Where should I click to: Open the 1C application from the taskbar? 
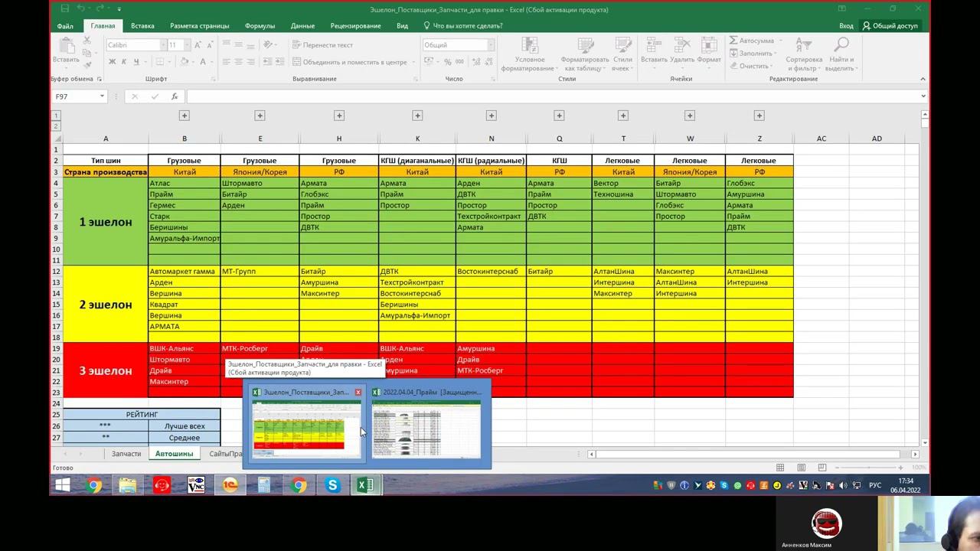pyautogui.click(x=230, y=485)
